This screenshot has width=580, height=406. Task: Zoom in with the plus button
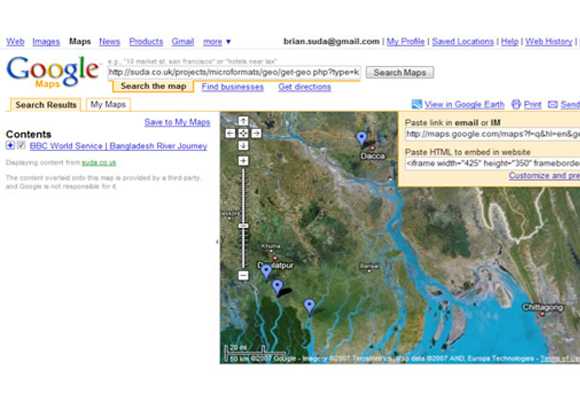[243, 161]
